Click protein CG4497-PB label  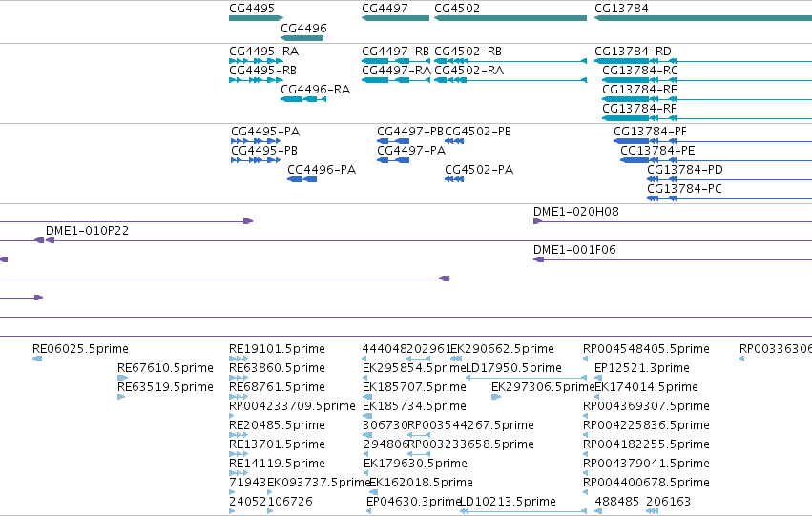(x=410, y=132)
